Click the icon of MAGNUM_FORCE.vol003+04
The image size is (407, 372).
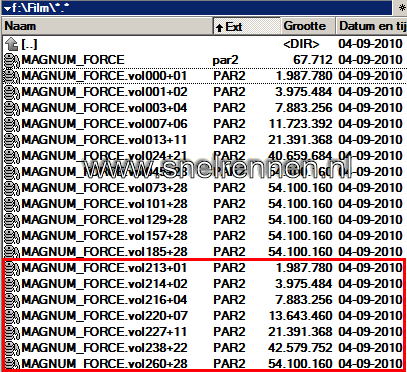click(12, 108)
